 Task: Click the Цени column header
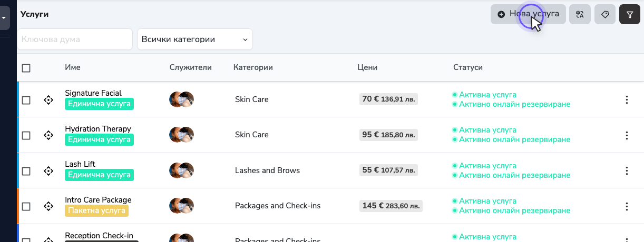[367, 67]
